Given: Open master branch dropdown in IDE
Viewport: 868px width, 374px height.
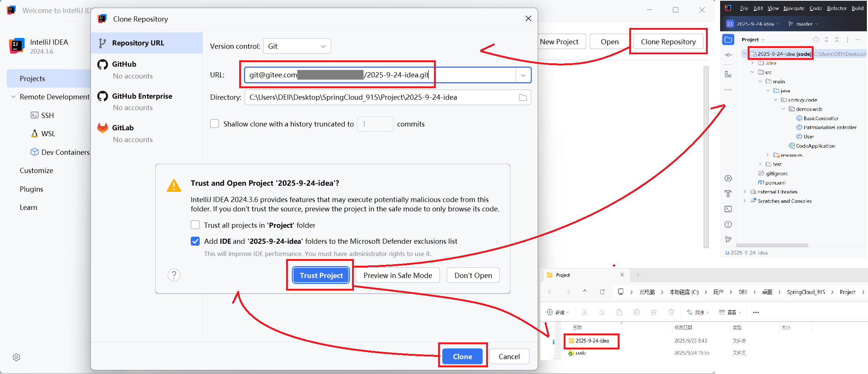Looking at the screenshot, I should pyautogui.click(x=803, y=24).
